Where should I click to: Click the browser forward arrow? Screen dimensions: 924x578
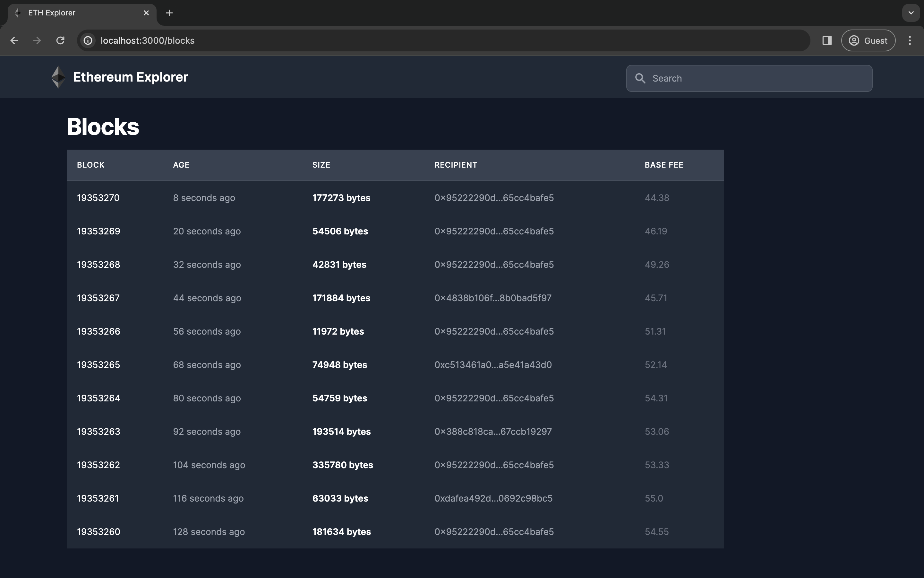[x=37, y=40]
